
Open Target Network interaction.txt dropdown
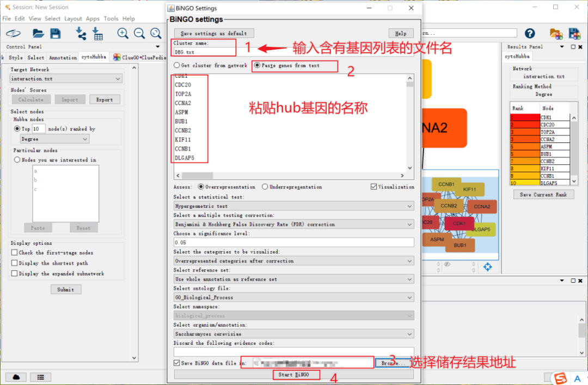click(66, 79)
